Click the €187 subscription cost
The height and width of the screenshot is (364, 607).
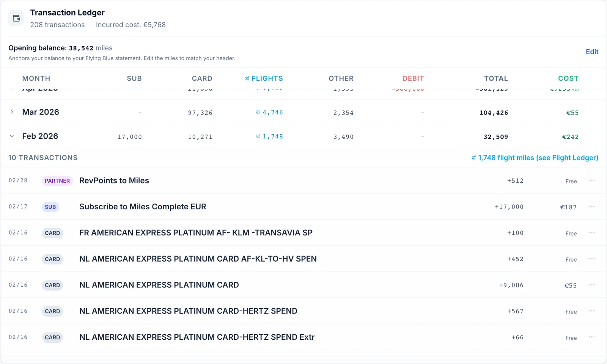pyautogui.click(x=568, y=207)
